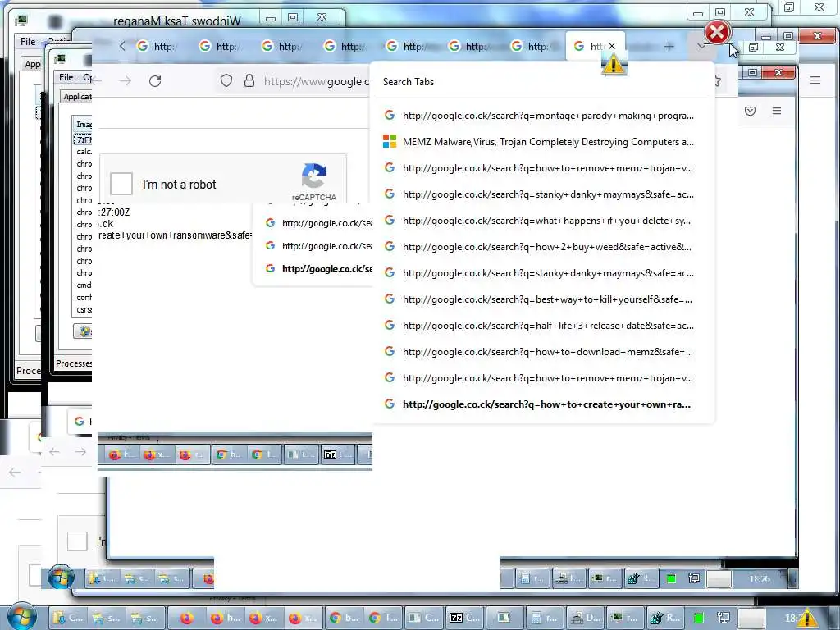The height and width of the screenshot is (630, 840).
Task: Open Explorer folder taskbar button labeled C...
Action: coord(68,619)
